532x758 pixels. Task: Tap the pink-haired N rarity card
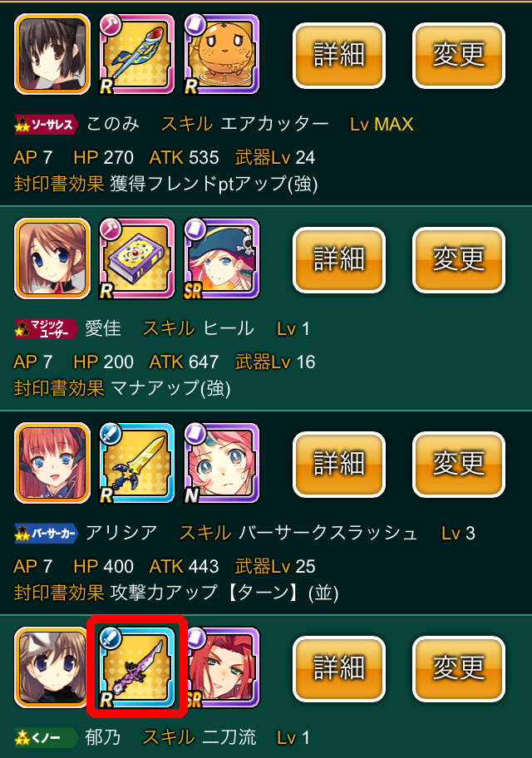(x=222, y=463)
